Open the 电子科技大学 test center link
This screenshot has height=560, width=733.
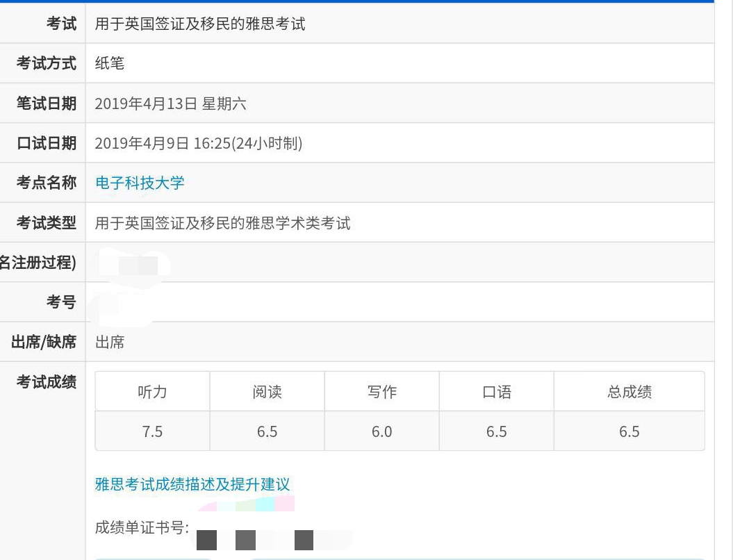click(140, 183)
